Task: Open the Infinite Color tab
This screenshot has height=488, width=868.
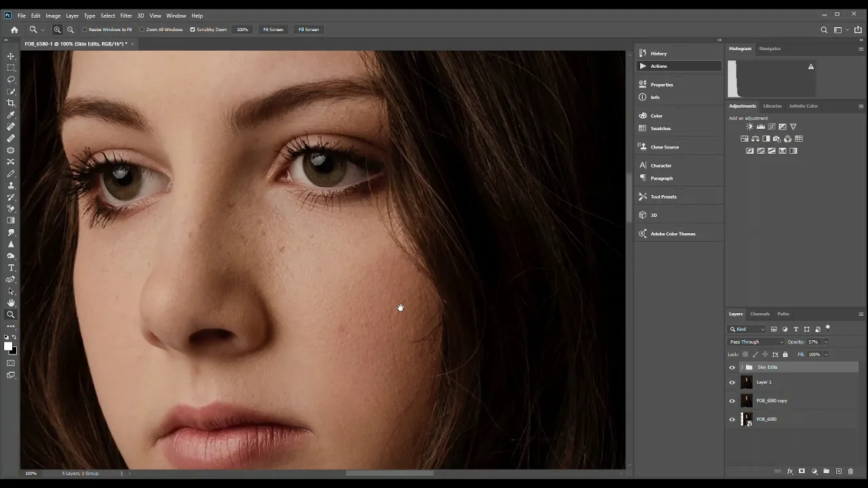Action: click(804, 106)
